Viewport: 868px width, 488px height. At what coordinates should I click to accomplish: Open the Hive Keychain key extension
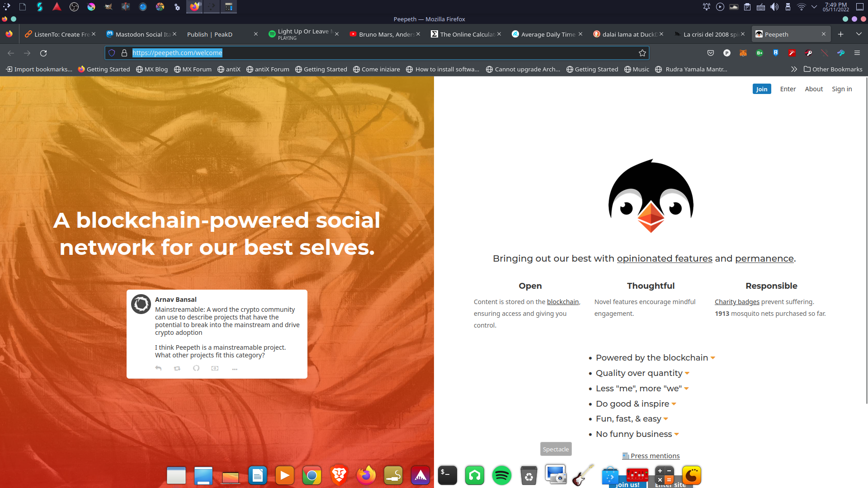[808, 53]
